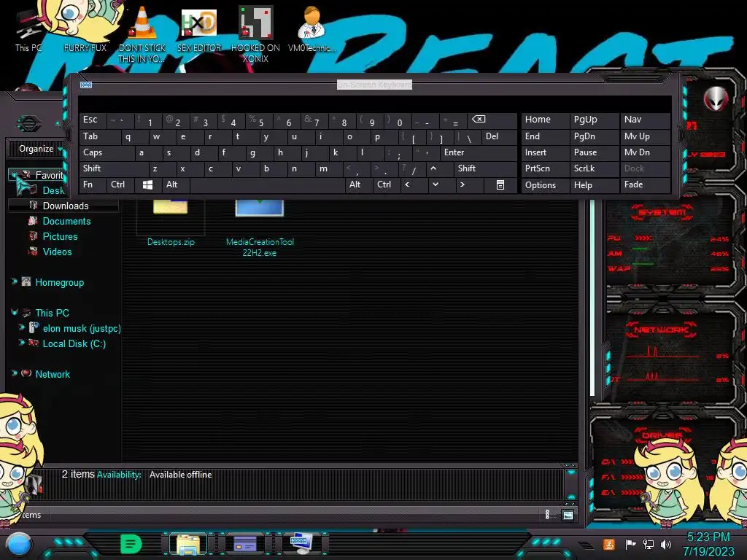Click the Options key on keyboard
The image size is (747, 560).
click(545, 184)
